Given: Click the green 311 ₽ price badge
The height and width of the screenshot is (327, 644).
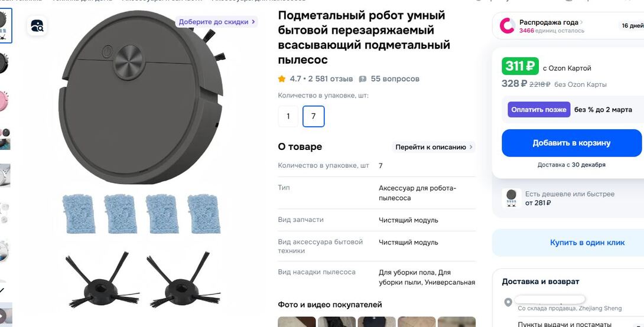Looking at the screenshot, I should (520, 66).
